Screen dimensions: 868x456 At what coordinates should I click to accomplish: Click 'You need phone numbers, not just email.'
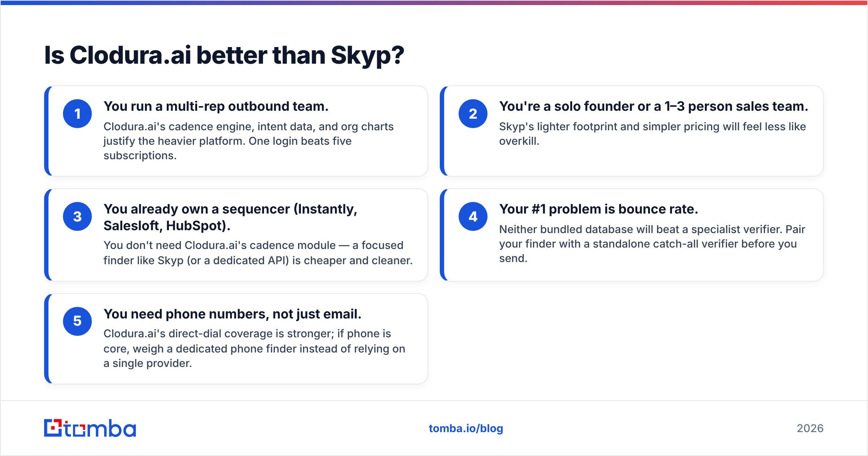[x=233, y=314]
